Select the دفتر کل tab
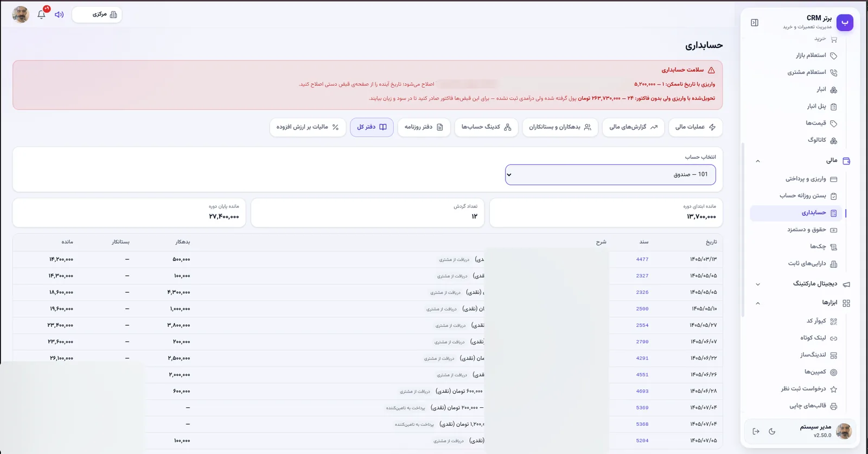The image size is (868, 454). click(372, 127)
